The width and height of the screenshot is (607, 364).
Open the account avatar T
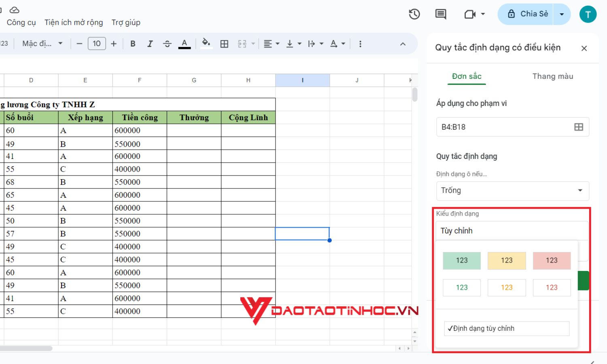tap(588, 14)
